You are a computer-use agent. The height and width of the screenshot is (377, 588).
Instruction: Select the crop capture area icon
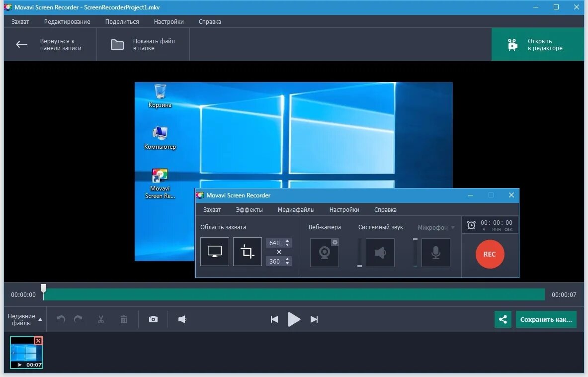point(247,252)
